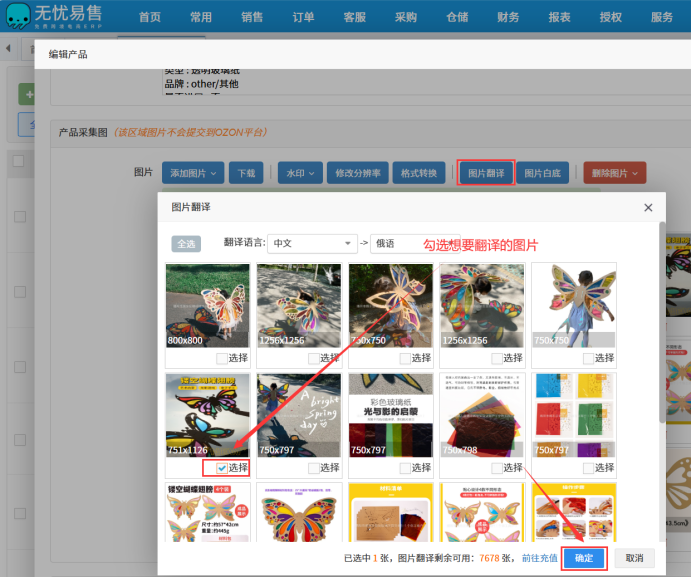
Task: Open the 销售 menu in top navigation
Action: pyautogui.click(x=253, y=17)
